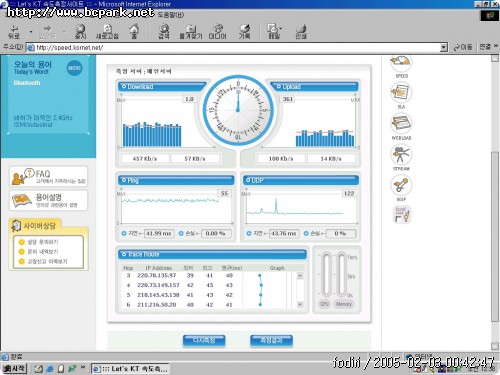Click the 사이버상담 header icon
Screen dimensions: 500x375
16,226
